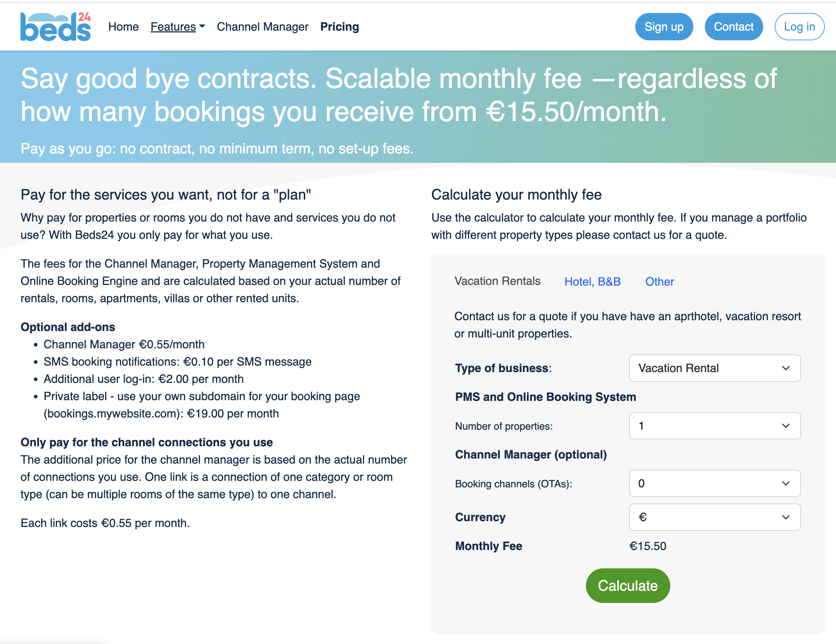Expand the Features dropdown menu

click(x=173, y=27)
